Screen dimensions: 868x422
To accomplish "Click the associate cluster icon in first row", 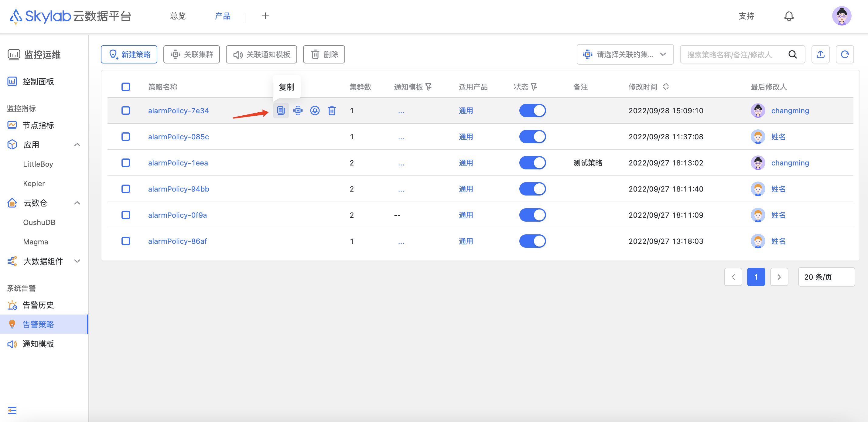I will 298,111.
